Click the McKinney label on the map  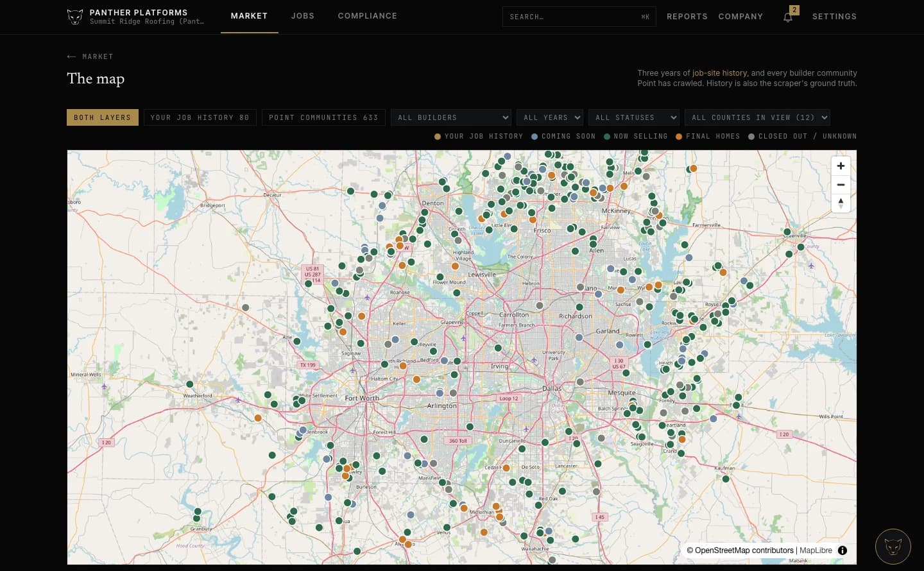(616, 211)
